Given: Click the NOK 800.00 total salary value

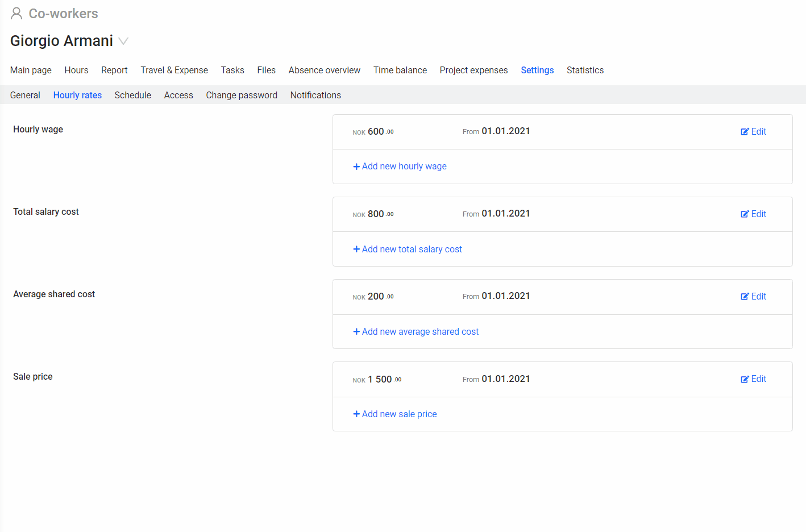Looking at the screenshot, I should tap(373, 214).
